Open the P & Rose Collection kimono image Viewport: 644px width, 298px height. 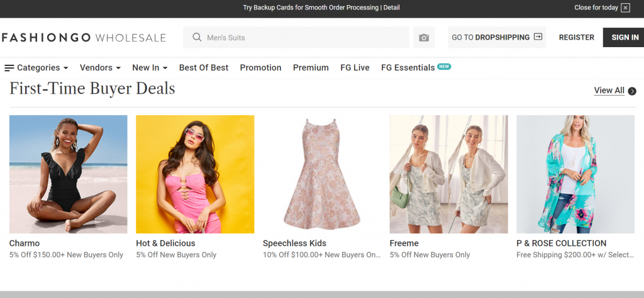coord(575,174)
